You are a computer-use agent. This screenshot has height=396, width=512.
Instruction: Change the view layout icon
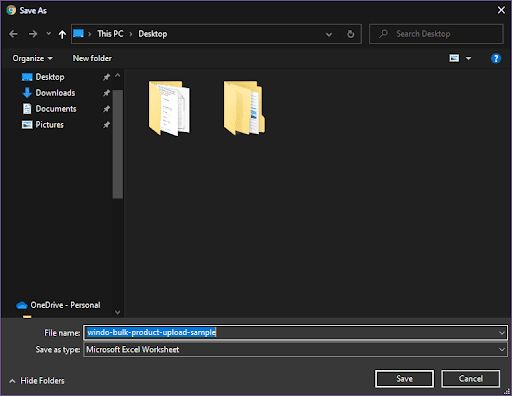[x=454, y=58]
